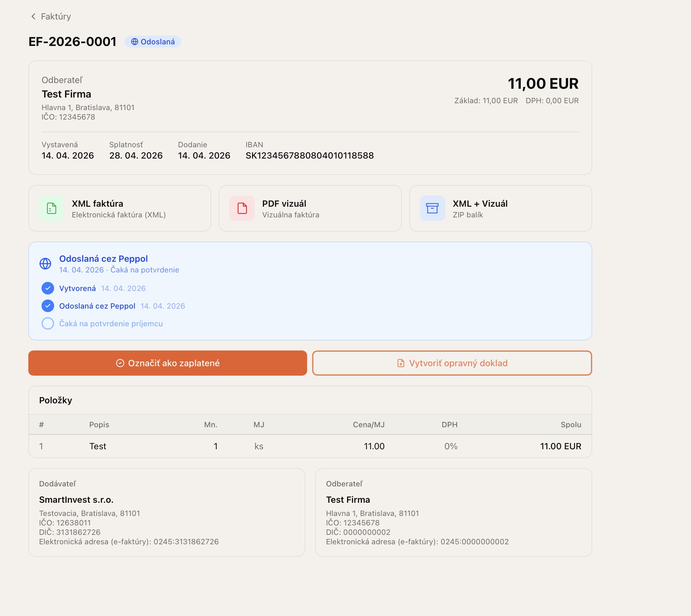Click the Odoslaná cez Peppol step check
The image size is (691, 616).
click(48, 306)
